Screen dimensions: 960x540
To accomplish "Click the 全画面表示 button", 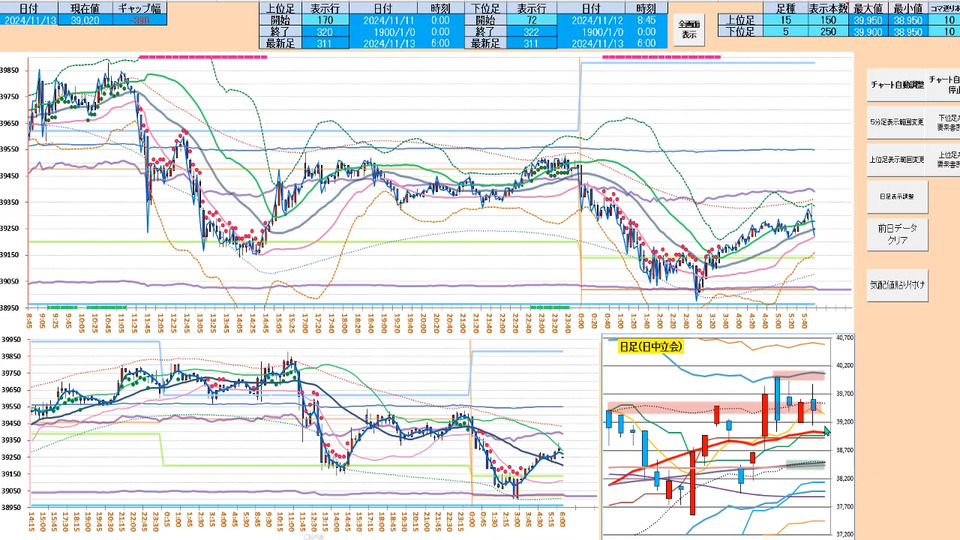I will pyautogui.click(x=689, y=29).
